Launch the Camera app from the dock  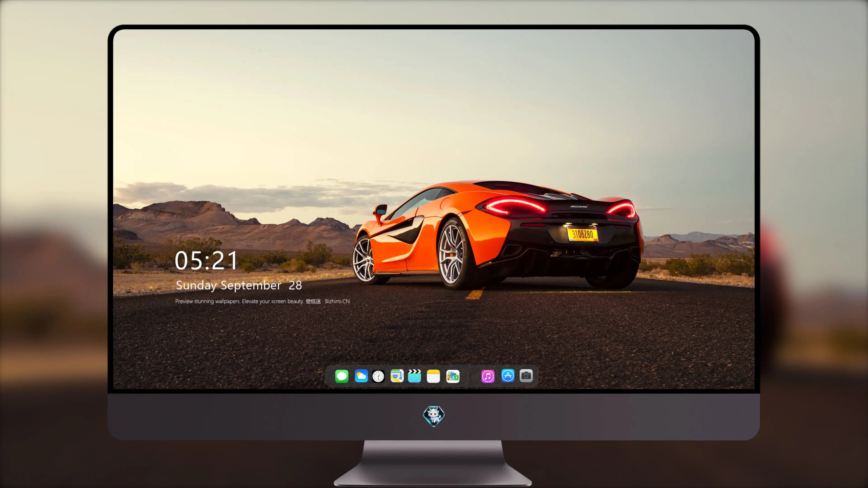pyautogui.click(x=526, y=375)
